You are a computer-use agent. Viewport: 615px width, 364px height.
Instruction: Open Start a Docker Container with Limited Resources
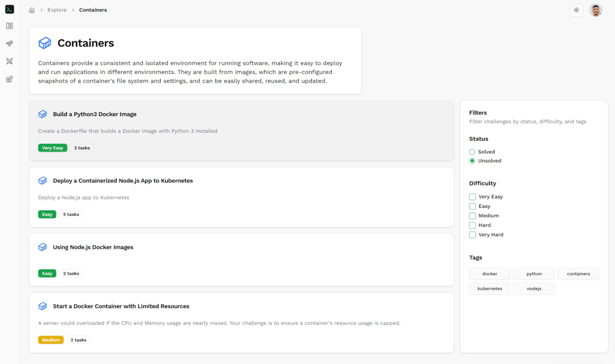[121, 306]
